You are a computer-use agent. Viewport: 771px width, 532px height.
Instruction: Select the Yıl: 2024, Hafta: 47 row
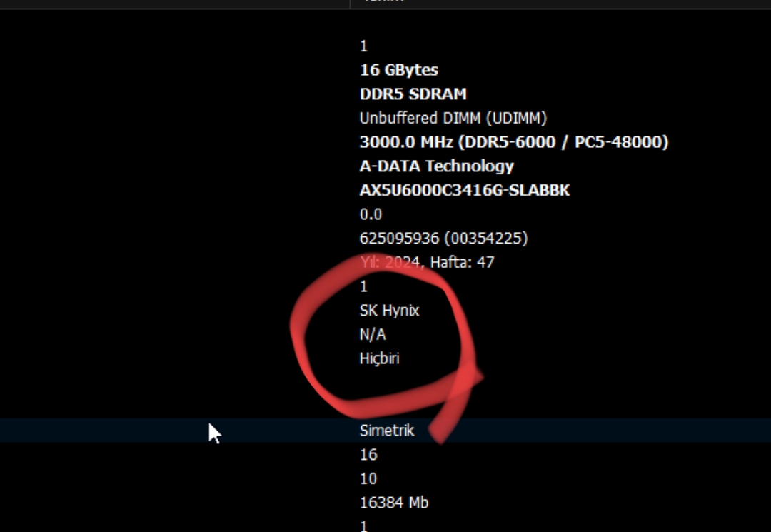pyautogui.click(x=426, y=262)
